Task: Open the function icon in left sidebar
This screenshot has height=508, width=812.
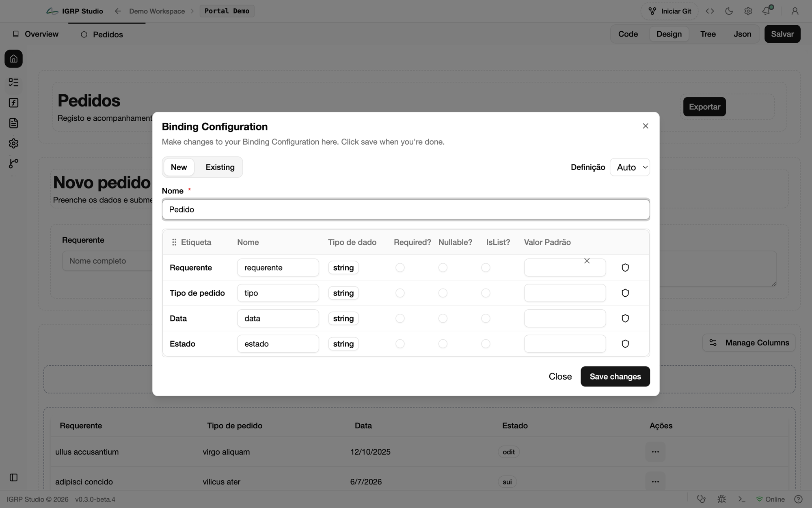Action: 13,103
